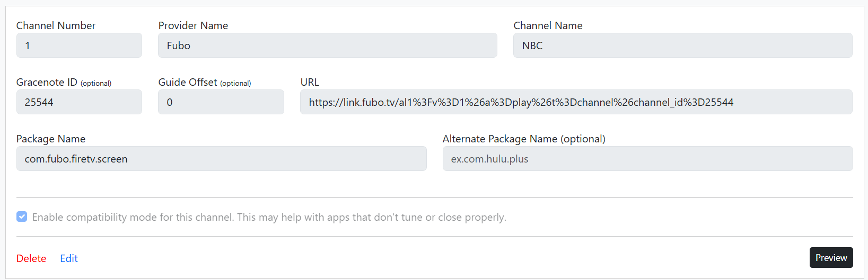Click the Delete link

(x=31, y=258)
